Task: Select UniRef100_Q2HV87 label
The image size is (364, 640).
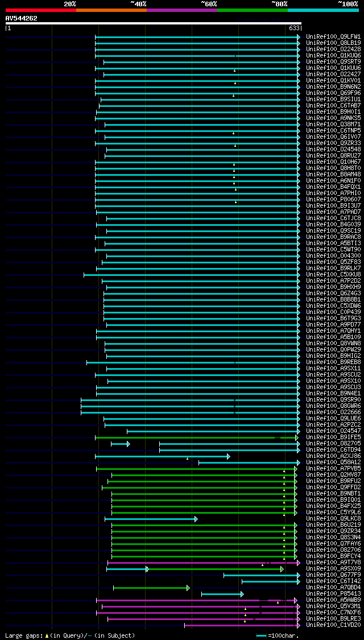Action: pos(333,474)
